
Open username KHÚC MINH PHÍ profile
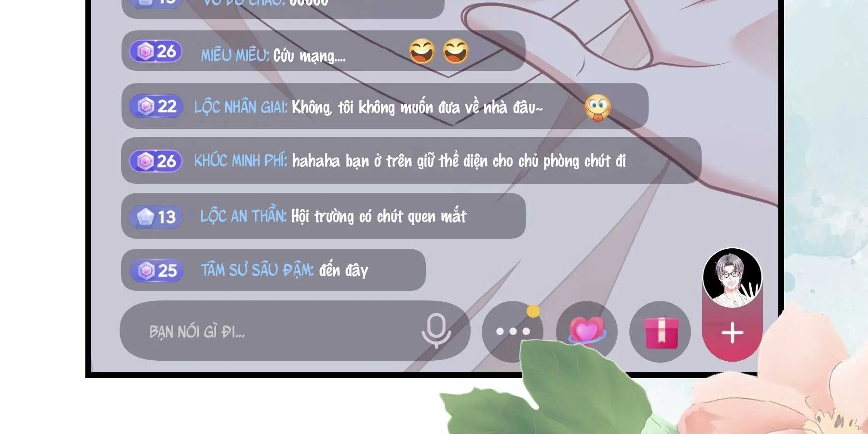[x=241, y=161]
